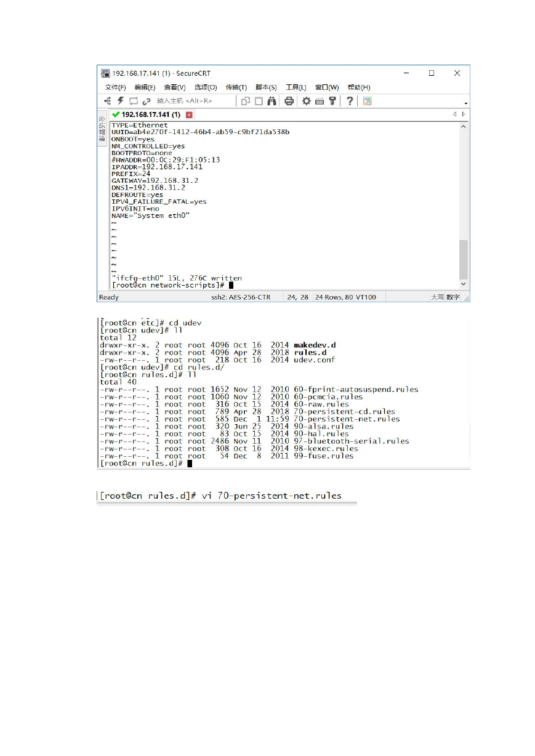Click the Ready status bar text
Image resolution: width=535 pixels, height=756 pixels.
(109, 297)
